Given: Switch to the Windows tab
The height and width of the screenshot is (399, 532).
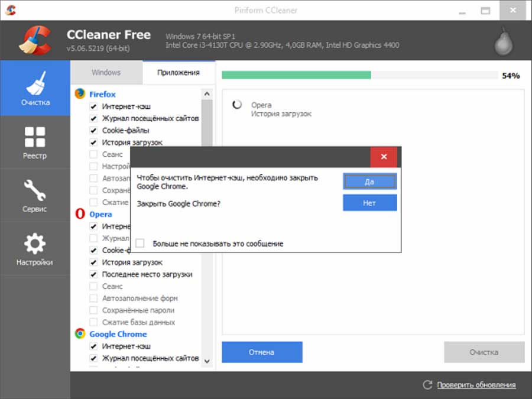Looking at the screenshot, I should click(x=106, y=72).
